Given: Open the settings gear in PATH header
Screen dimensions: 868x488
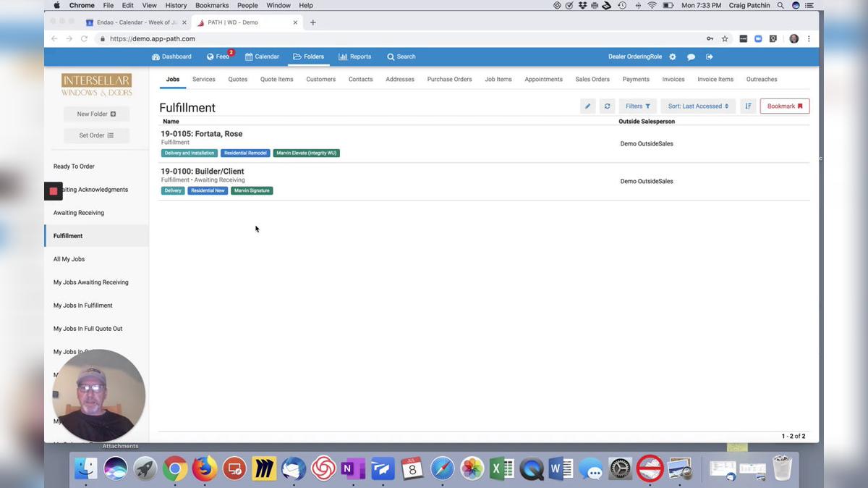Looking at the screenshot, I should point(673,56).
